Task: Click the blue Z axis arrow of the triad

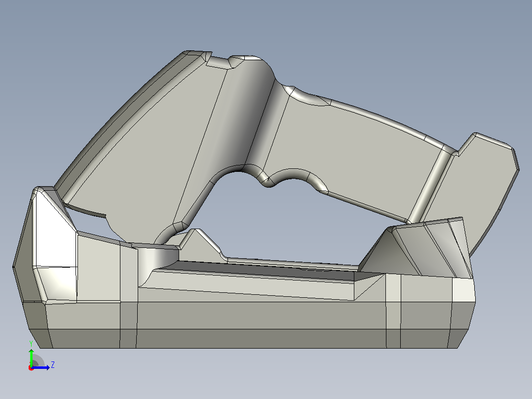Action: coord(40,367)
